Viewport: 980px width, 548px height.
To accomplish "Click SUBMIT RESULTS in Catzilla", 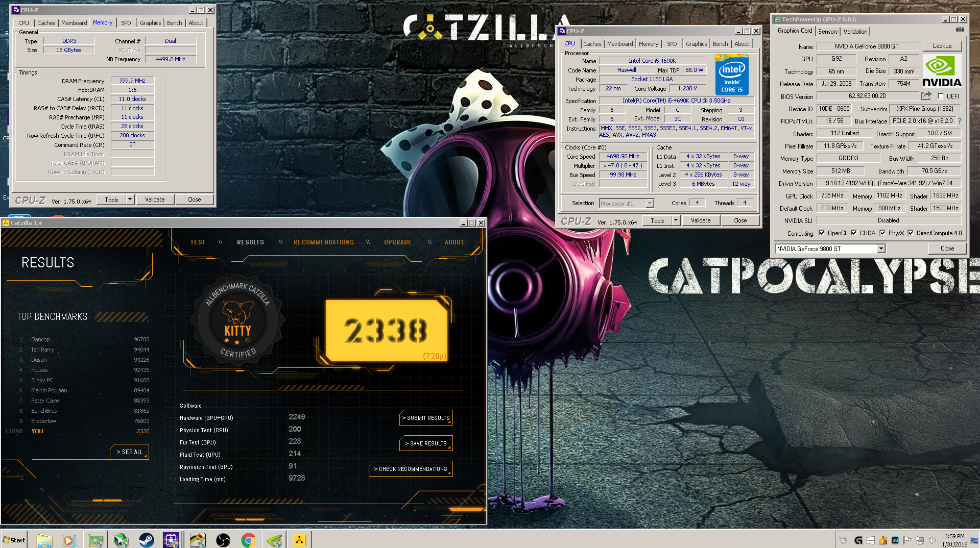I will pos(426,418).
